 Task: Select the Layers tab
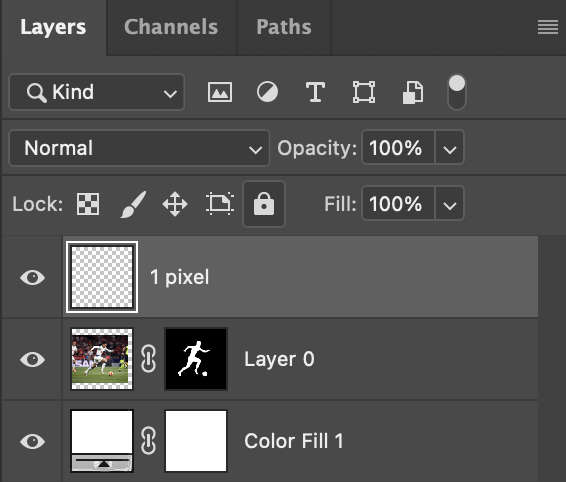[x=53, y=27]
